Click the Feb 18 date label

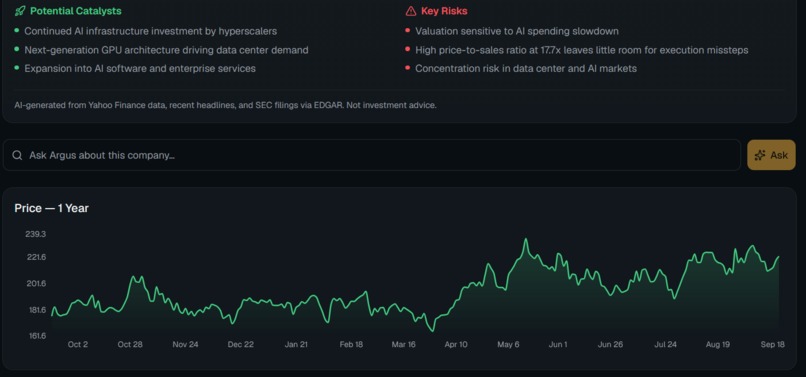click(x=351, y=345)
